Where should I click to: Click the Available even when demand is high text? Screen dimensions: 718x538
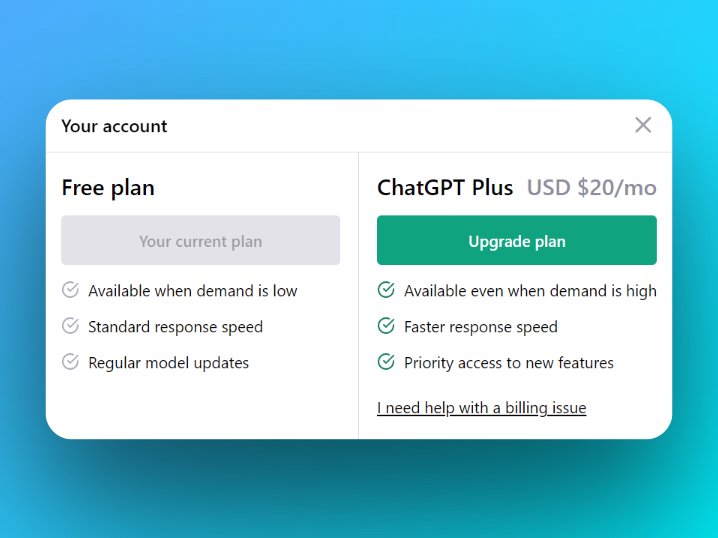[x=530, y=291]
